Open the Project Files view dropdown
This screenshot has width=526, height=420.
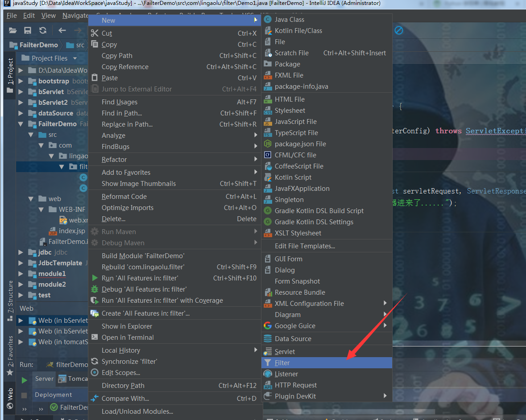pos(49,58)
